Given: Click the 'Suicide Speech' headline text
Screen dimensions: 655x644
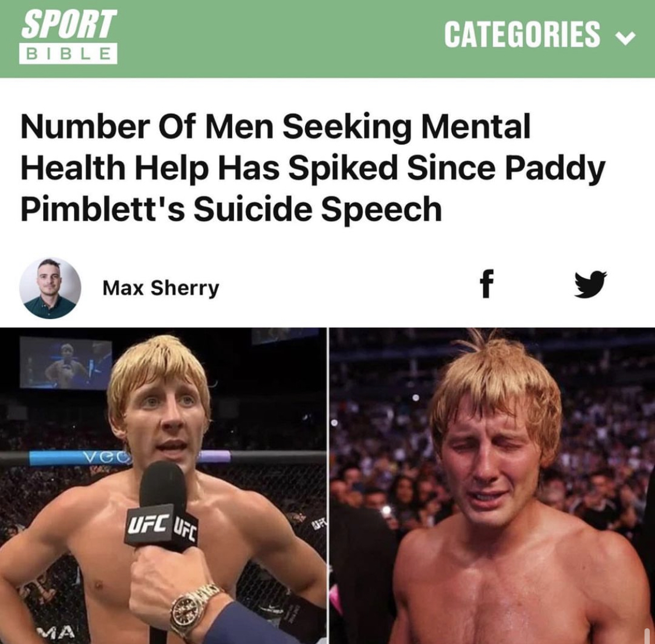Looking at the screenshot, I should (x=317, y=209).
